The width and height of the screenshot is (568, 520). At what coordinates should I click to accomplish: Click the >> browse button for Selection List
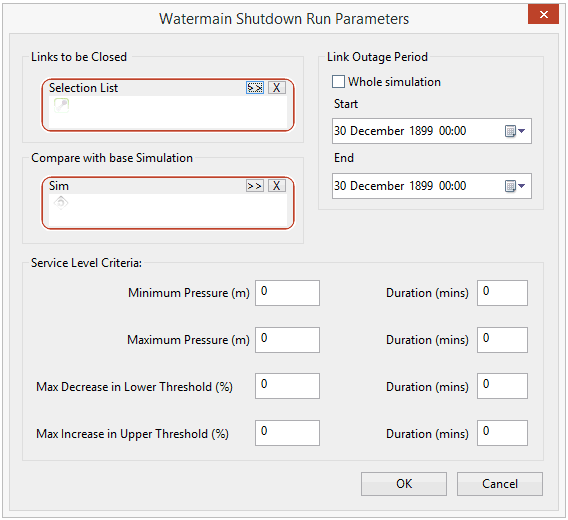[255, 88]
